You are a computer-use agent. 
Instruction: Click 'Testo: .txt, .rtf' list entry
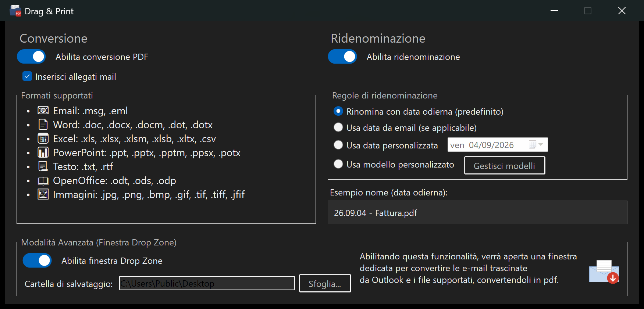(x=83, y=166)
